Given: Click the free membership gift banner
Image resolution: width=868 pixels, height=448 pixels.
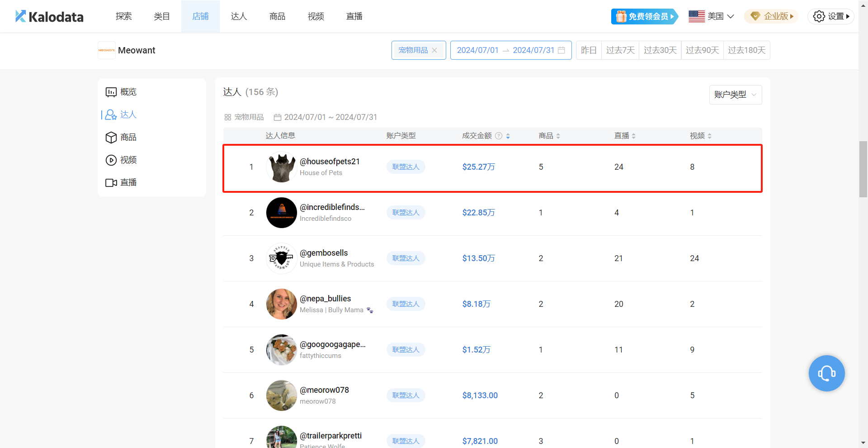Looking at the screenshot, I should 644,16.
